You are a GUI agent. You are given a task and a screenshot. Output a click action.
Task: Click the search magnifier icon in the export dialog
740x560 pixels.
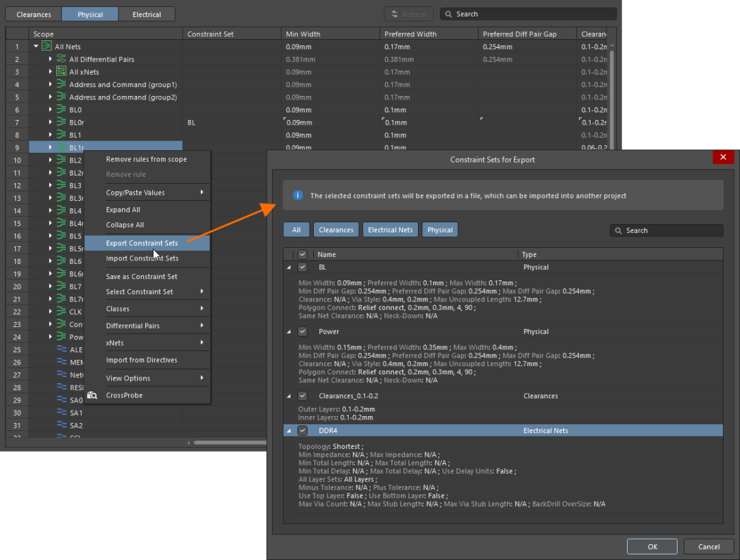click(618, 230)
